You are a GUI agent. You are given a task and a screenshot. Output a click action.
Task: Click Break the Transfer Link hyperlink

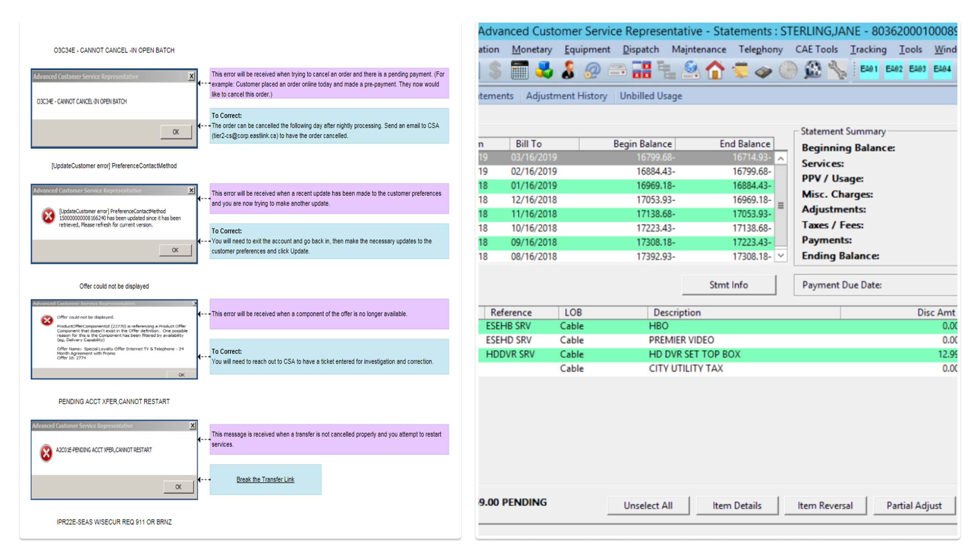click(x=265, y=480)
